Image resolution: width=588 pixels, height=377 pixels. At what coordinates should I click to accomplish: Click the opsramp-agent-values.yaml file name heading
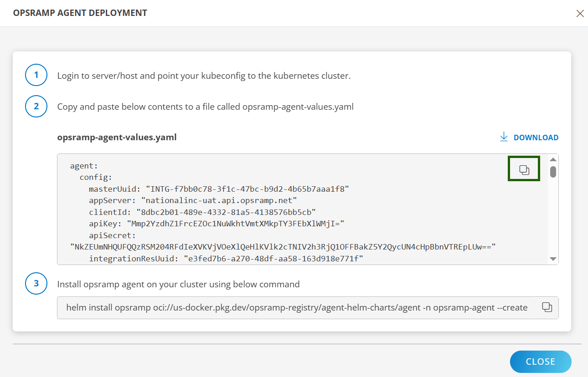(117, 137)
